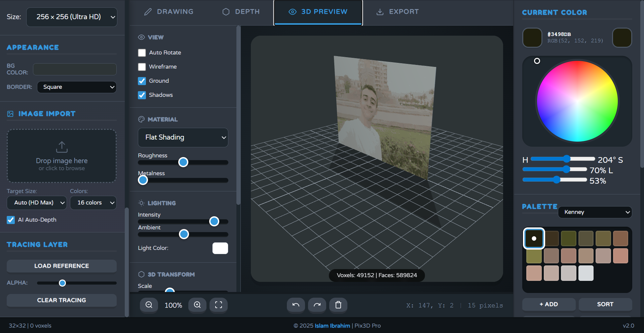Enable the Auto Rotate checkbox

tap(142, 53)
